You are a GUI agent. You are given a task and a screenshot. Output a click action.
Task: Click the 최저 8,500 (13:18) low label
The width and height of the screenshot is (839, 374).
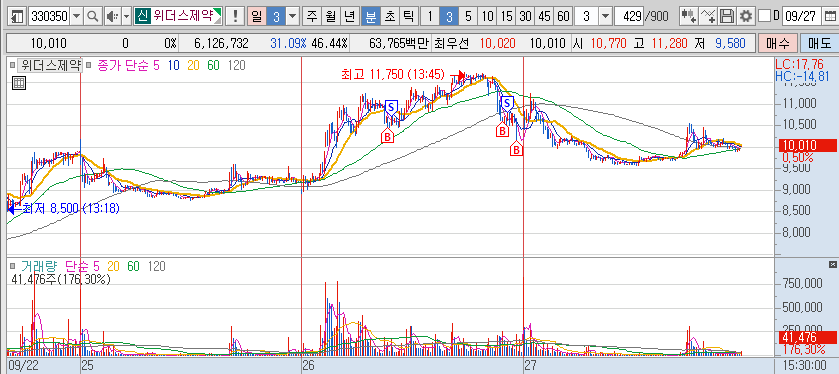click(x=71, y=208)
